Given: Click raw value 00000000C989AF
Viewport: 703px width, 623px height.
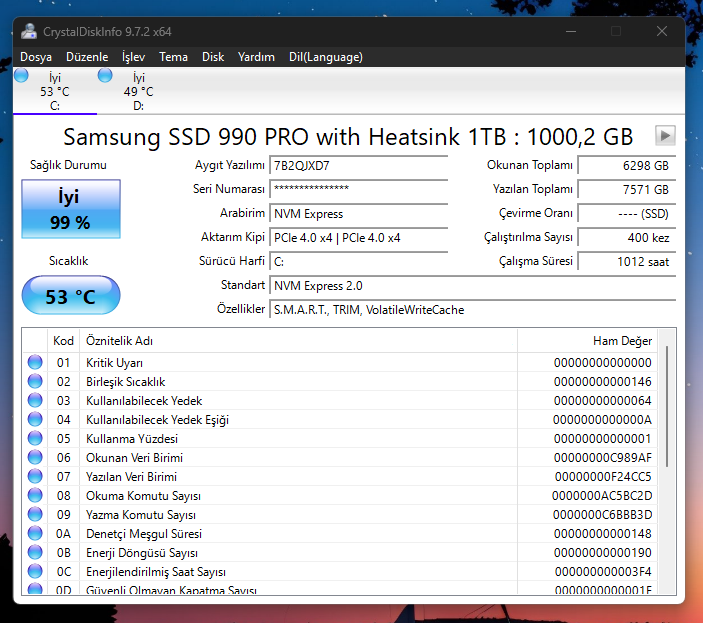Looking at the screenshot, I should coord(603,458).
